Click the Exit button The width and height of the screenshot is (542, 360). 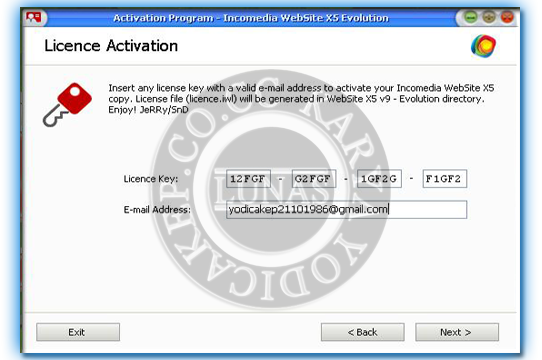point(78,332)
